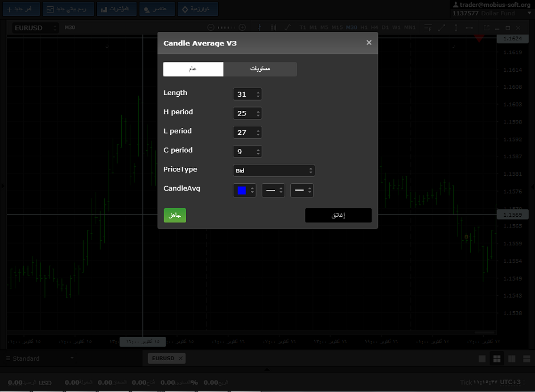Image resolution: width=535 pixels, height=392 pixels.
Task: Click the UTC+3 timezone link
Action: [x=510, y=382]
